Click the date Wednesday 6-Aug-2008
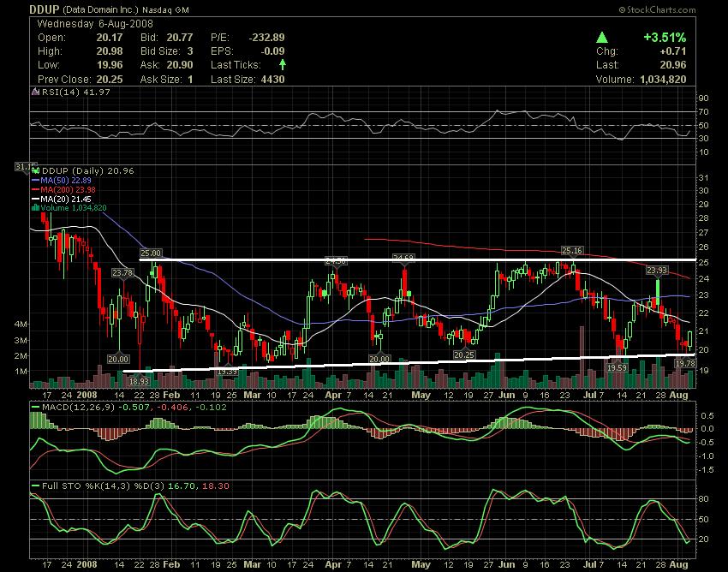Image resolution: width=728 pixels, height=572 pixels. tap(95, 24)
